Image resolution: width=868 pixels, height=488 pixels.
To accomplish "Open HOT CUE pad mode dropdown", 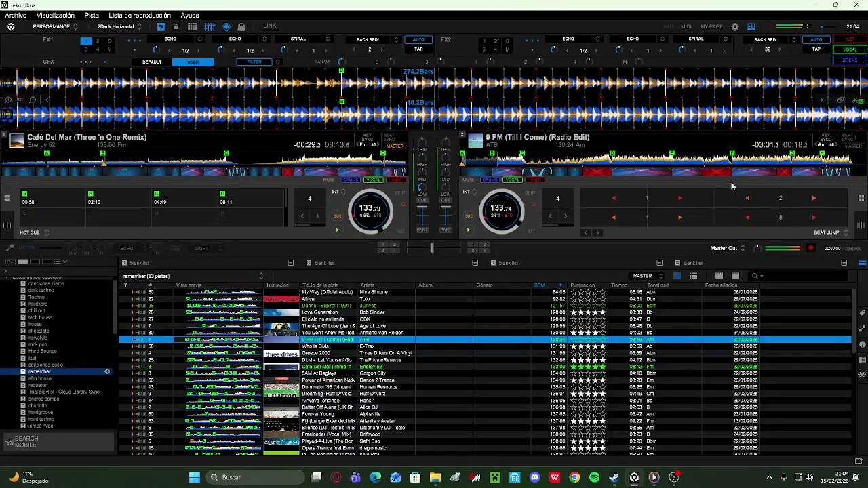I will click(34, 232).
